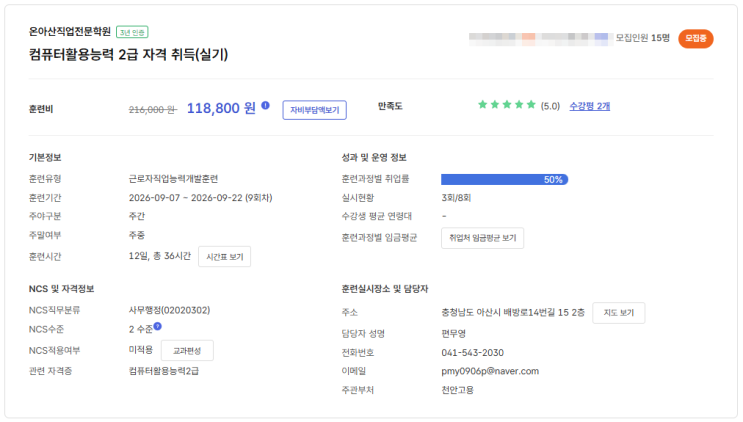This screenshot has height=422, width=743.
Task: Click the NCS 및 자격정보 heading
Action: pos(62,289)
